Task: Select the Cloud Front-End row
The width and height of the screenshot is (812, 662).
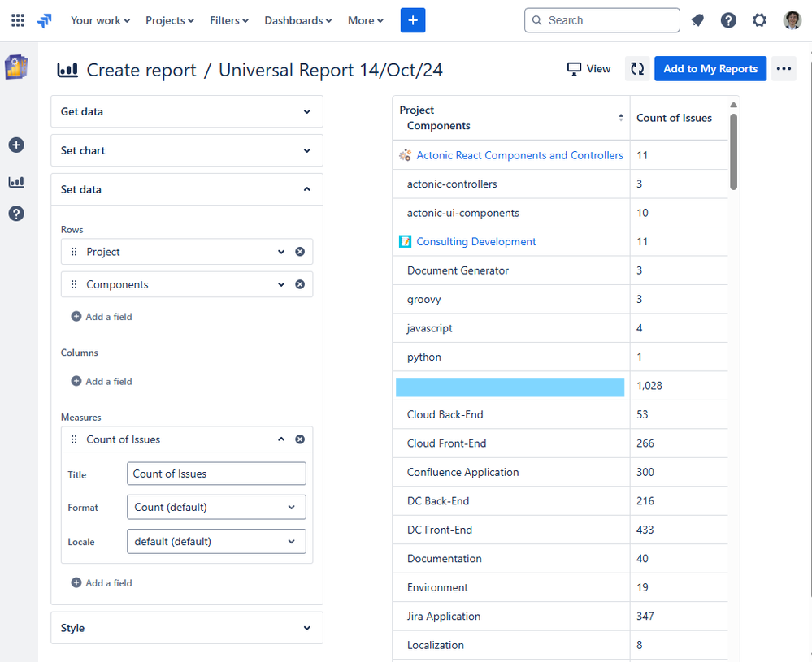Action: [x=560, y=443]
